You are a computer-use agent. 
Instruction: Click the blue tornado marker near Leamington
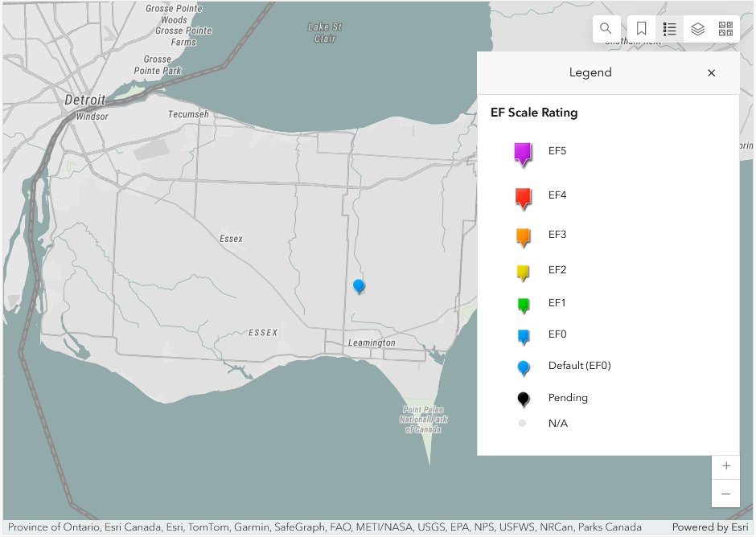359,286
